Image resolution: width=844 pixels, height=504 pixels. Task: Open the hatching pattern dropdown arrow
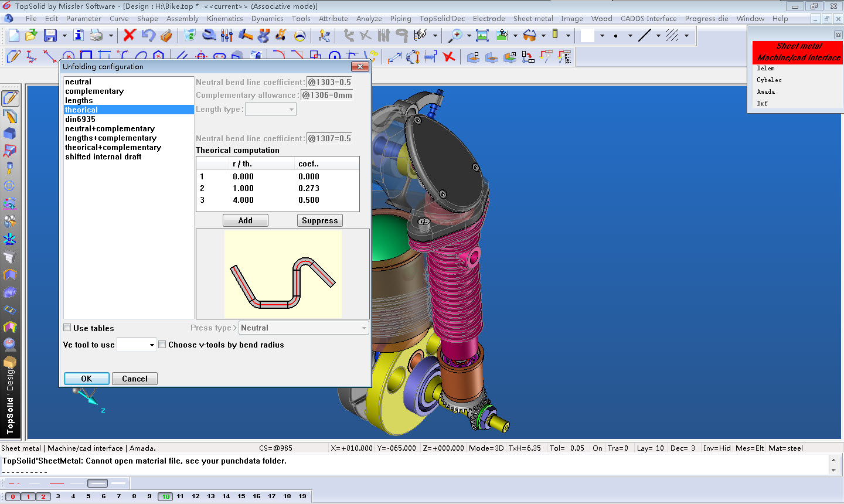click(x=686, y=36)
